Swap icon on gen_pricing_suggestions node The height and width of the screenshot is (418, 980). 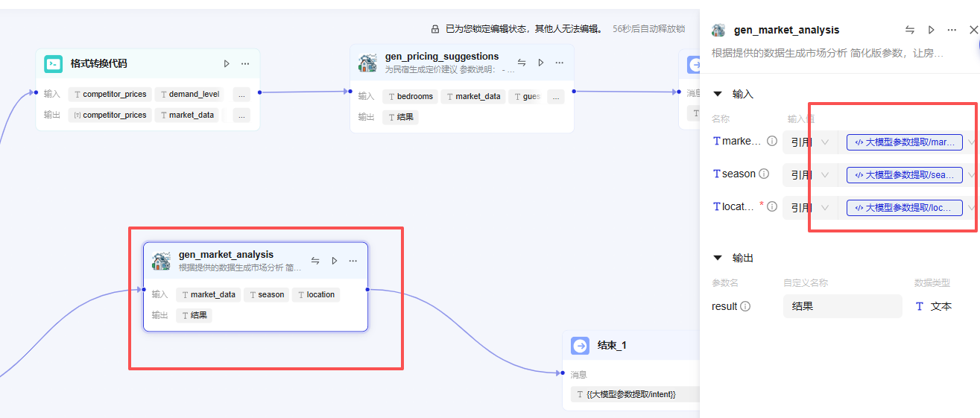522,63
